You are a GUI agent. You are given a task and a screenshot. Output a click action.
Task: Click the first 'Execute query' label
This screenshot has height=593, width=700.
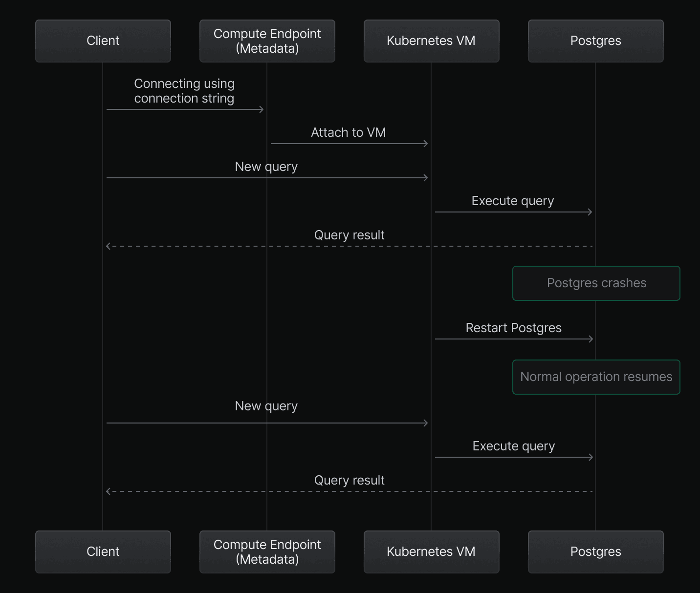pyautogui.click(x=512, y=201)
